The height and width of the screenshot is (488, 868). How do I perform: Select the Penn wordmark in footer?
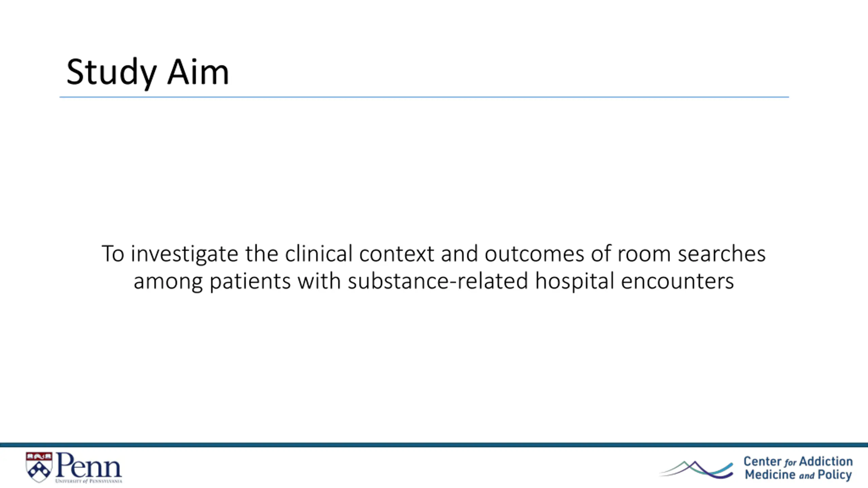pyautogui.click(x=89, y=465)
